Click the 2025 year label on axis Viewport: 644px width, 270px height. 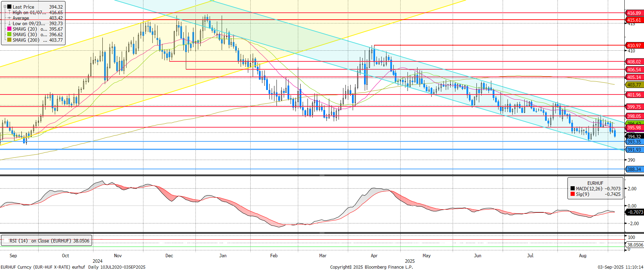pos(410,261)
